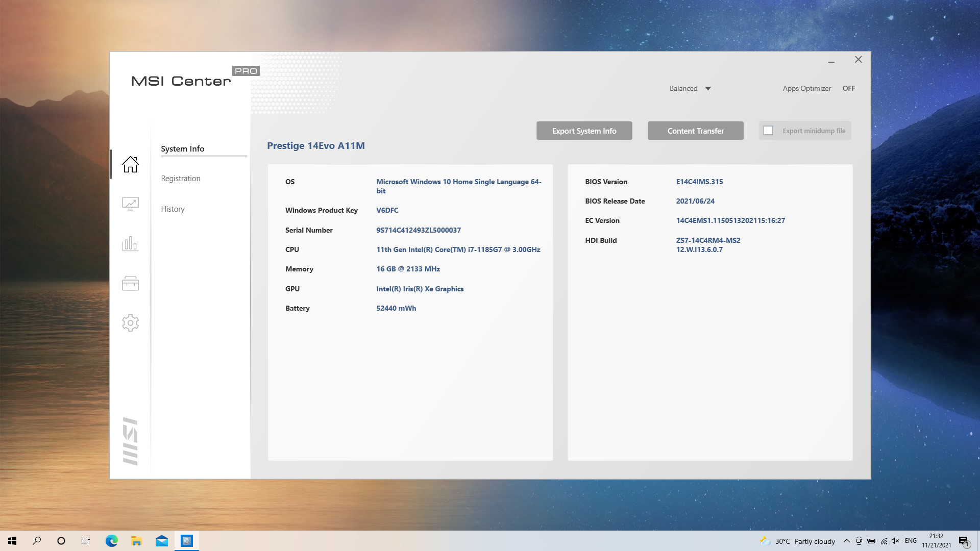Viewport: 980px width, 551px height.
Task: Click the battery tray icon
Action: (871, 541)
